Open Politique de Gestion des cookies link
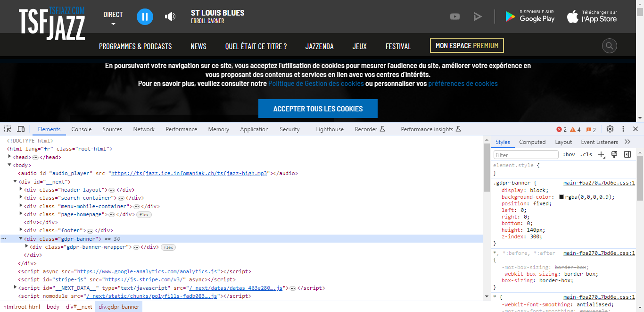Screen dimensions: 644x312 tap(315, 83)
